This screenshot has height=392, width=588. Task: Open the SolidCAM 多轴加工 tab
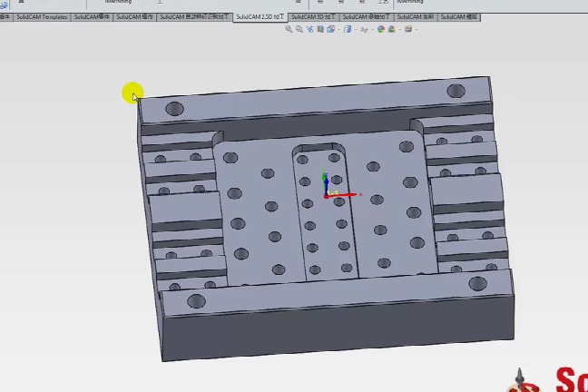point(367,17)
